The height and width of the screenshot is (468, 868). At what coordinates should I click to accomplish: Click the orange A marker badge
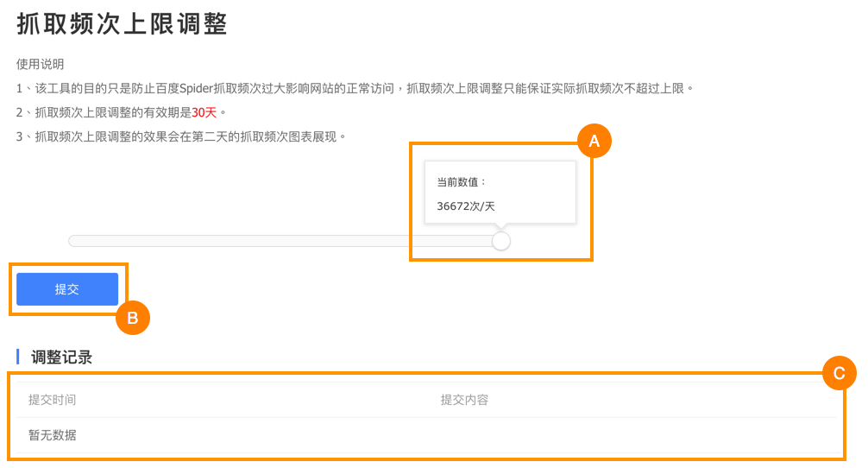coord(594,141)
